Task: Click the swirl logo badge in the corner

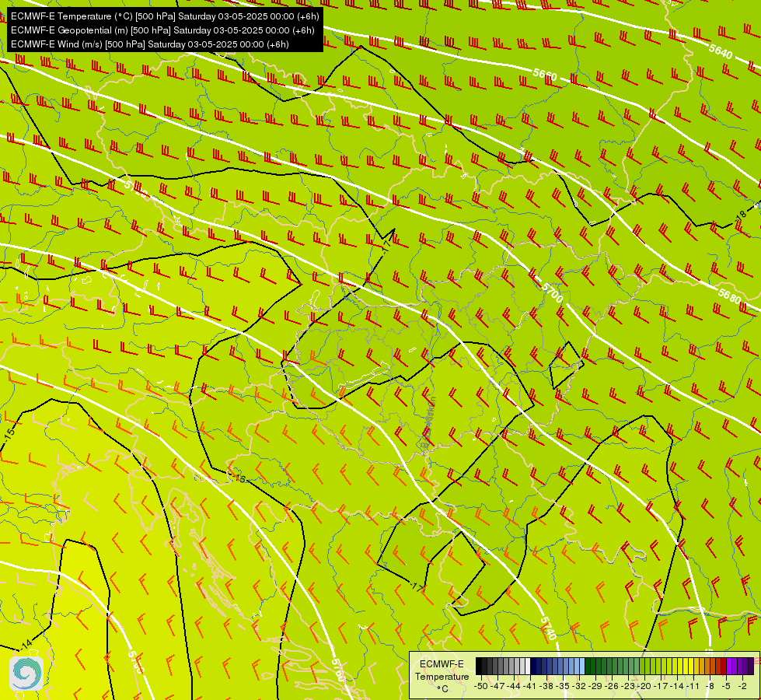Action: click(26, 674)
